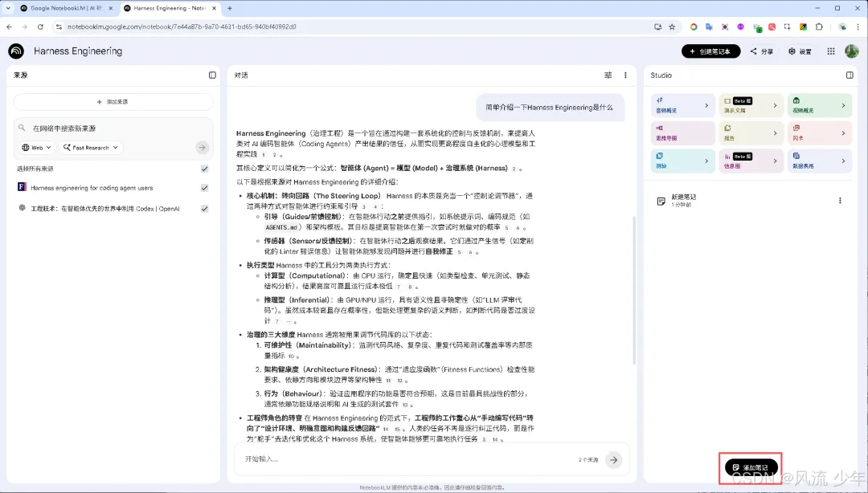Click the screenshot capture extension icon
The height and width of the screenshot is (493, 868).
(787, 26)
